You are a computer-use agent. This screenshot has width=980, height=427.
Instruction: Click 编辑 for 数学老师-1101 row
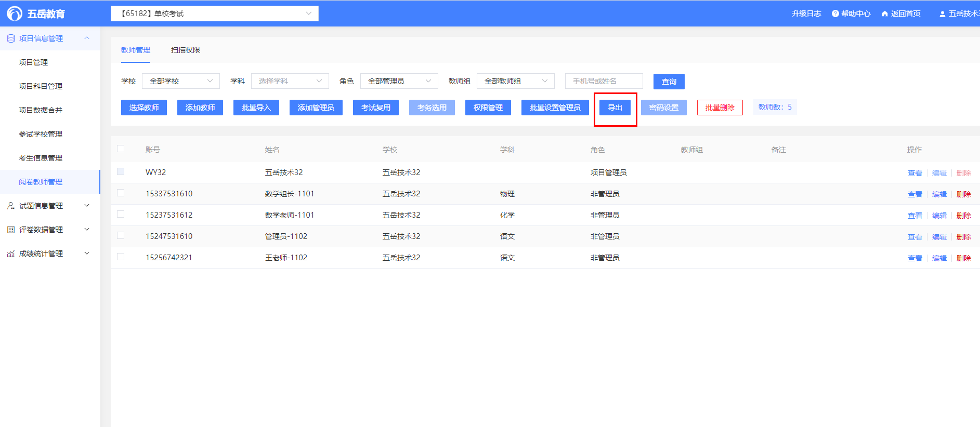pos(939,216)
